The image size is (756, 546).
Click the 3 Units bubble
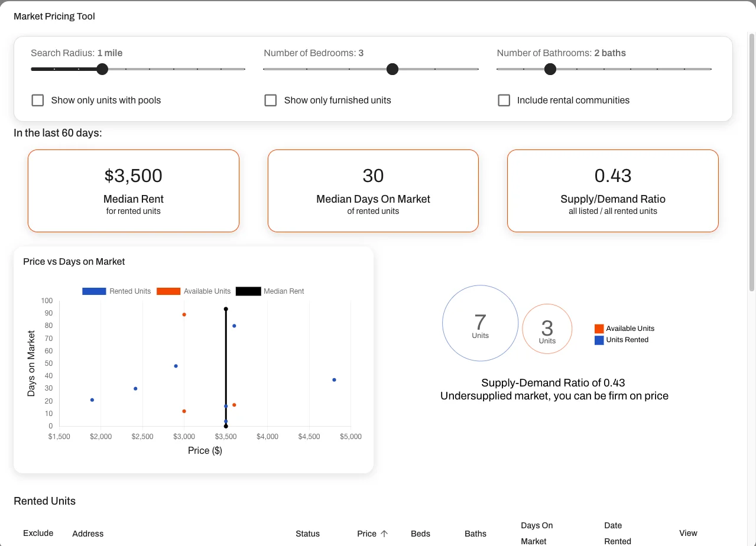click(547, 329)
